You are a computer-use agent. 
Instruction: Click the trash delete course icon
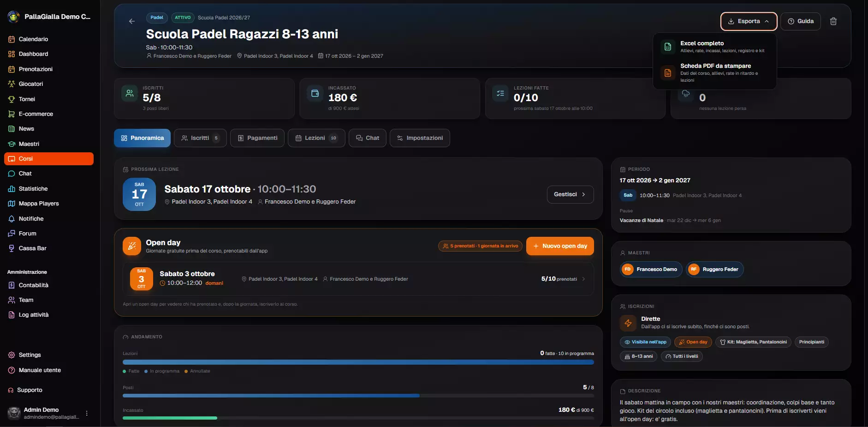(833, 21)
